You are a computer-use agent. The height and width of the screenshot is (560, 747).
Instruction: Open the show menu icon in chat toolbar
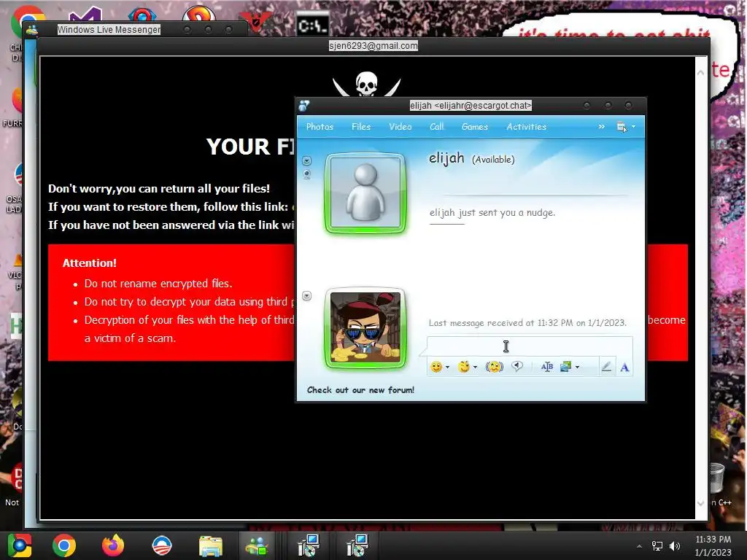tap(622, 127)
